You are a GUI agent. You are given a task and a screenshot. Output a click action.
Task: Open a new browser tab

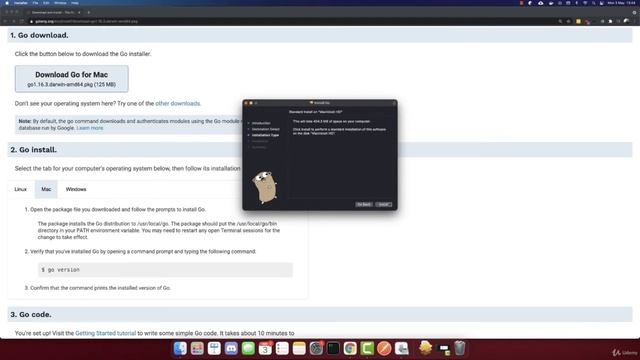tap(89, 12)
